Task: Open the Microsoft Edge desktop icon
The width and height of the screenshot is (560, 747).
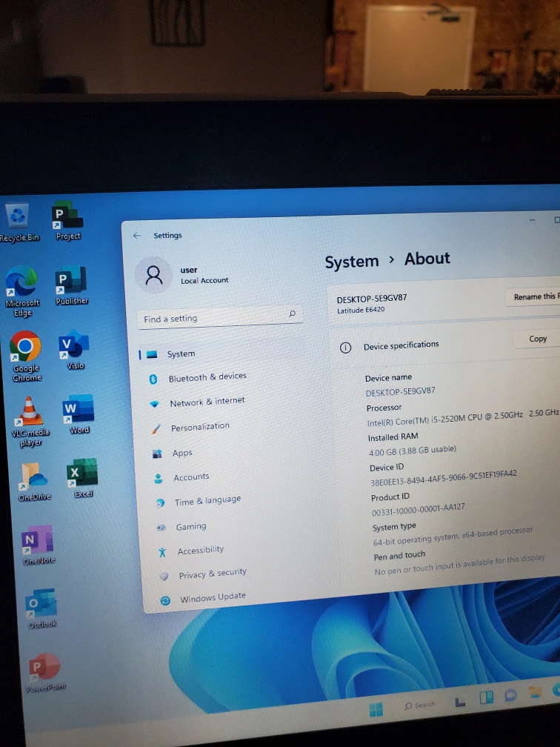Action: click(22, 282)
